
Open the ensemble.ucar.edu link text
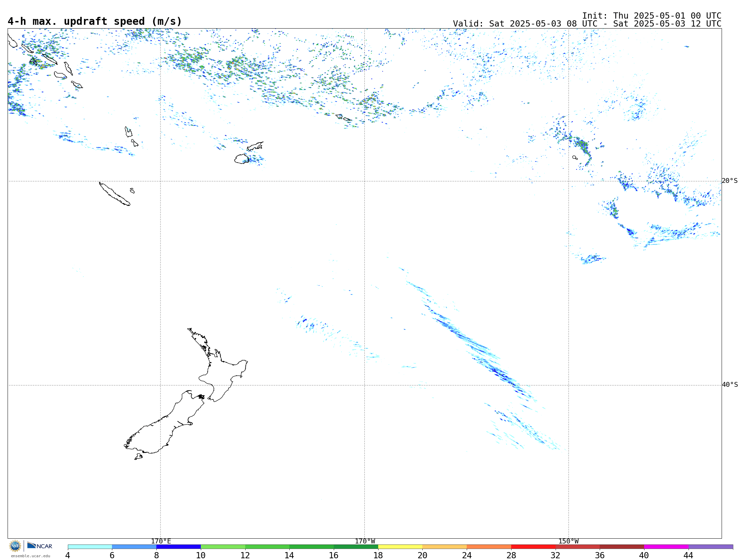click(x=31, y=556)
